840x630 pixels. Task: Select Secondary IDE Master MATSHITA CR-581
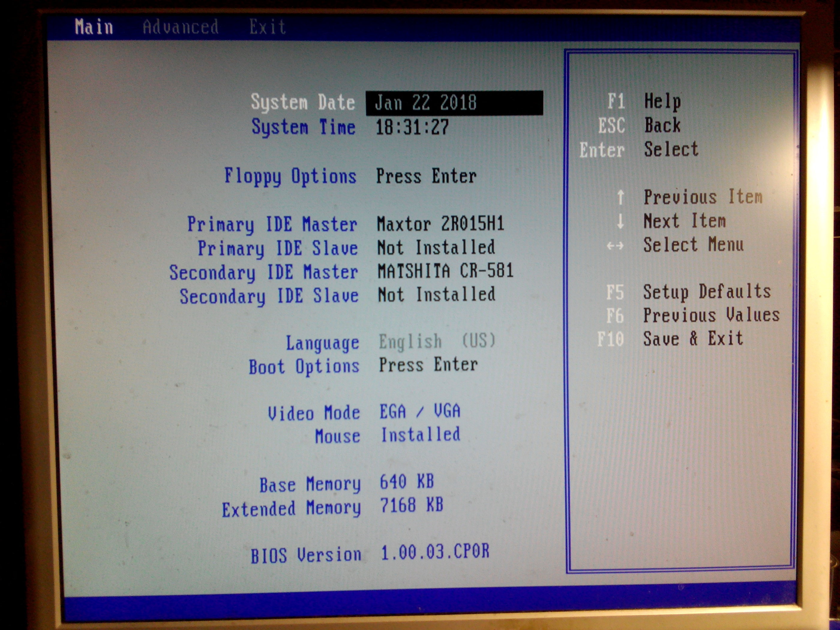445,271
